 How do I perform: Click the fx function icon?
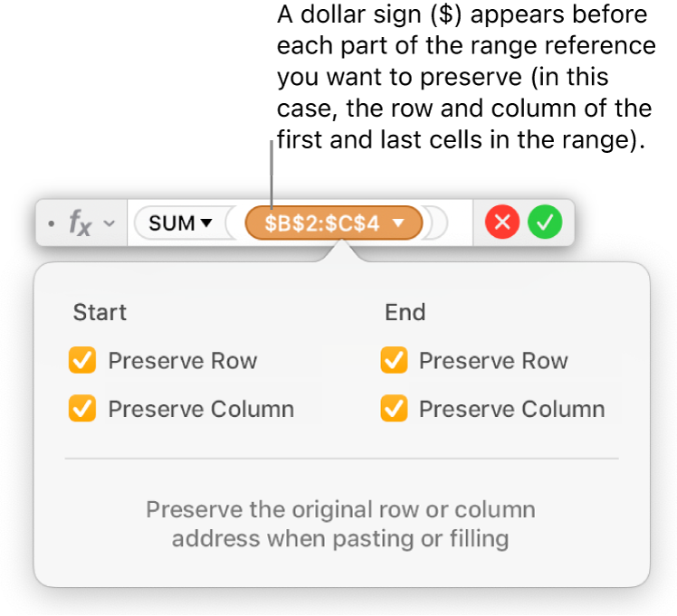[81, 223]
